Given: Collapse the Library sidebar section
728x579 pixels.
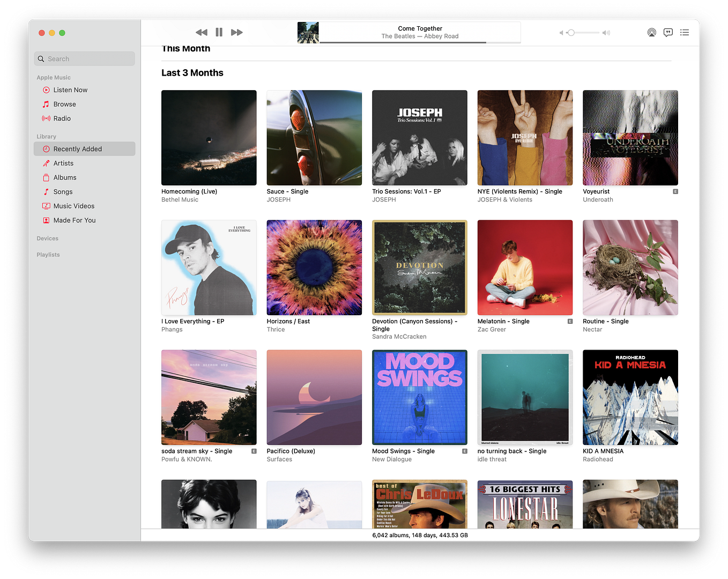Looking at the screenshot, I should pos(46,136).
